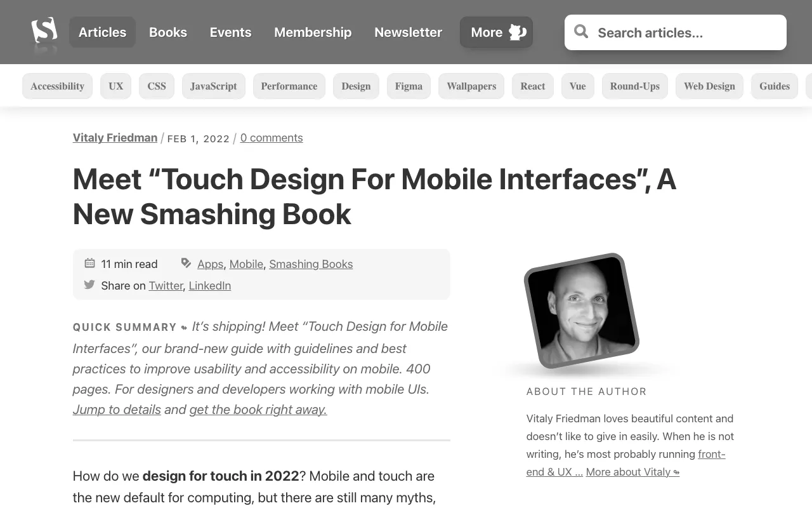Select Membership in the navigation
Screen dimensions: 812x508
[x=313, y=32]
